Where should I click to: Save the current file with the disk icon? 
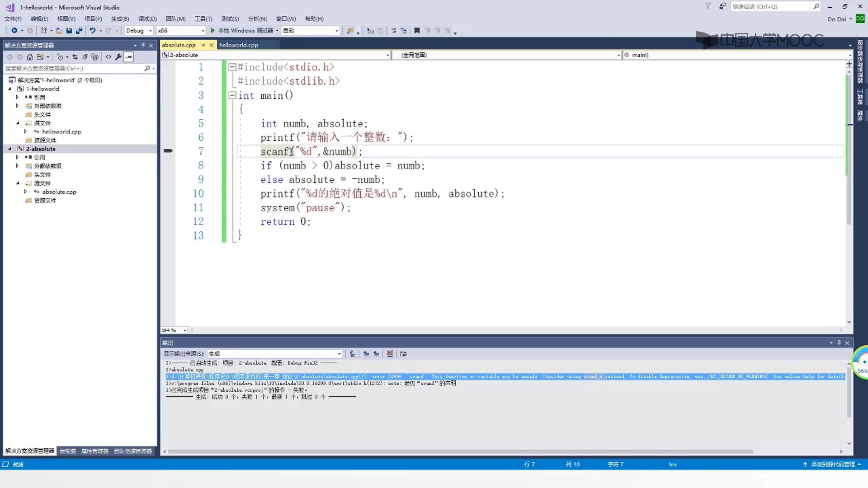click(69, 30)
